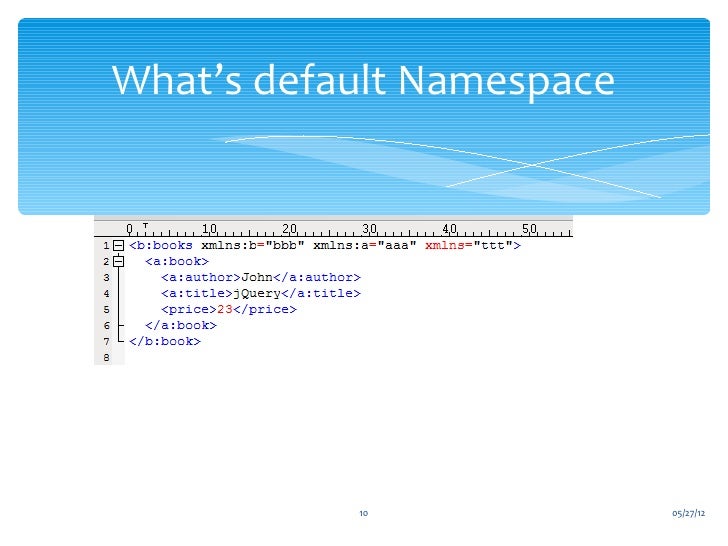This screenshot has height=546, width=728.
Task: Click the </a:book> closing tag
Action: coord(181,325)
